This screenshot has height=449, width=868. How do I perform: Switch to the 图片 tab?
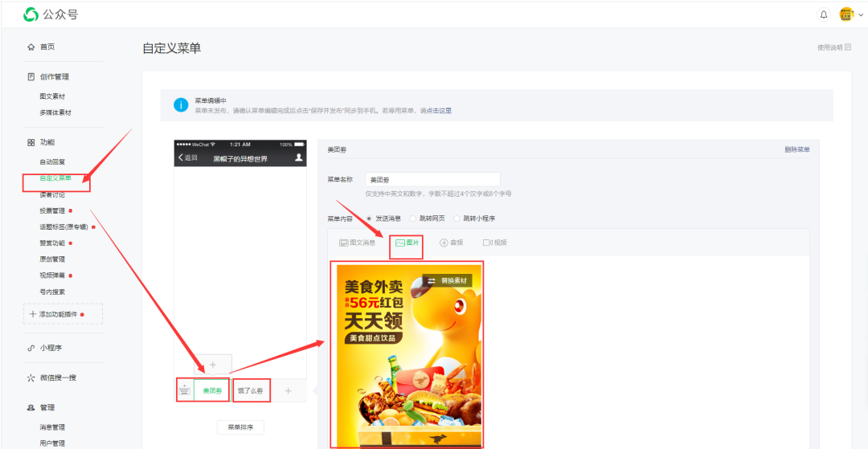click(407, 243)
